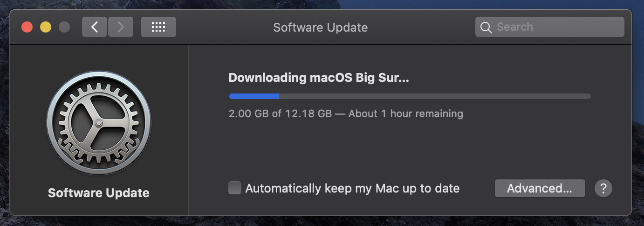Click the magnifying glass search icon

click(x=486, y=27)
